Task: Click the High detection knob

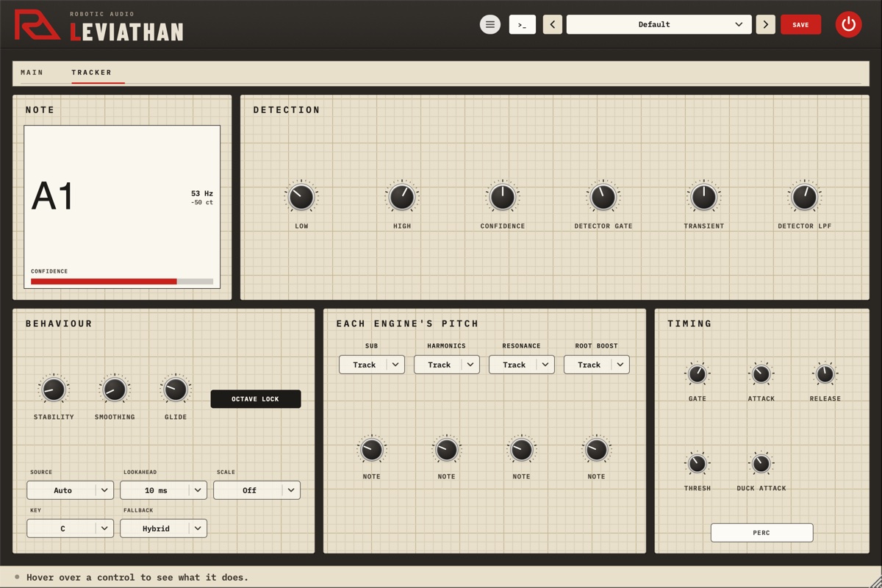Action: (402, 197)
